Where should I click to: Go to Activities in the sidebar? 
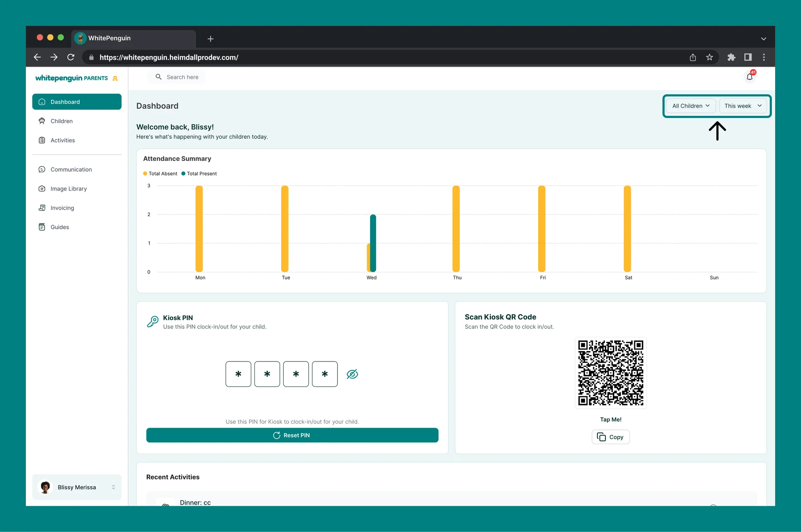[77, 140]
